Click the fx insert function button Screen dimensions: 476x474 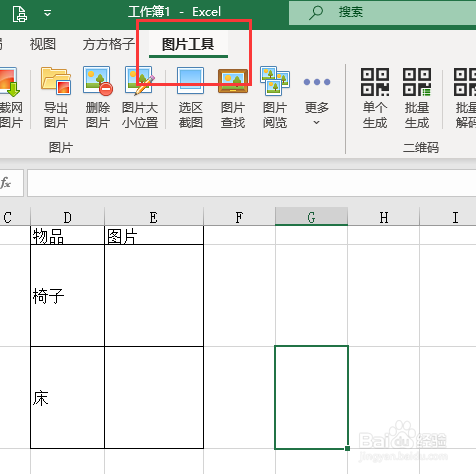click(x=6, y=183)
